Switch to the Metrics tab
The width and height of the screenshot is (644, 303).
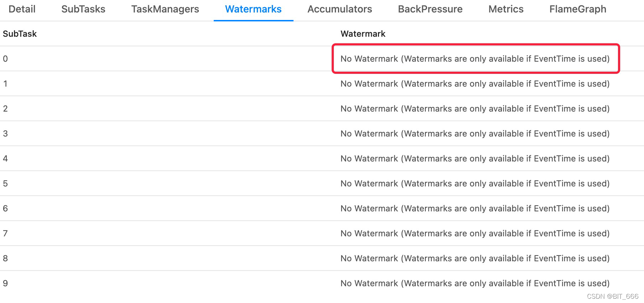(x=506, y=9)
